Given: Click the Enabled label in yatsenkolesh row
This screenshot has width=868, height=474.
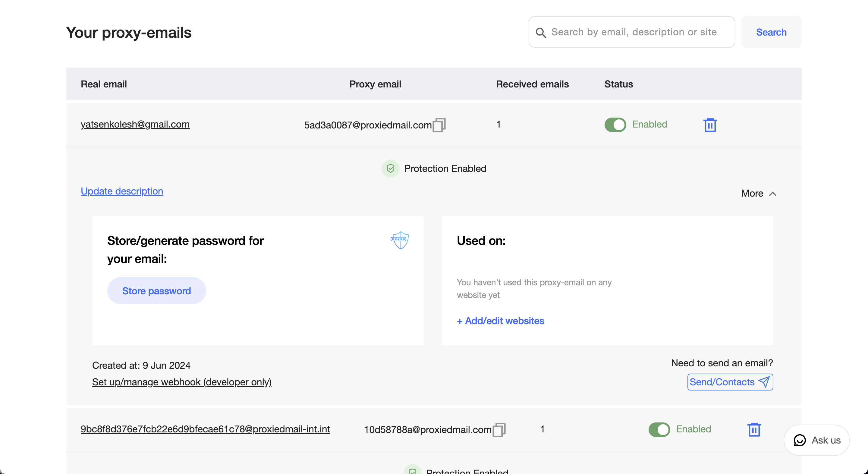Looking at the screenshot, I should click(650, 124).
